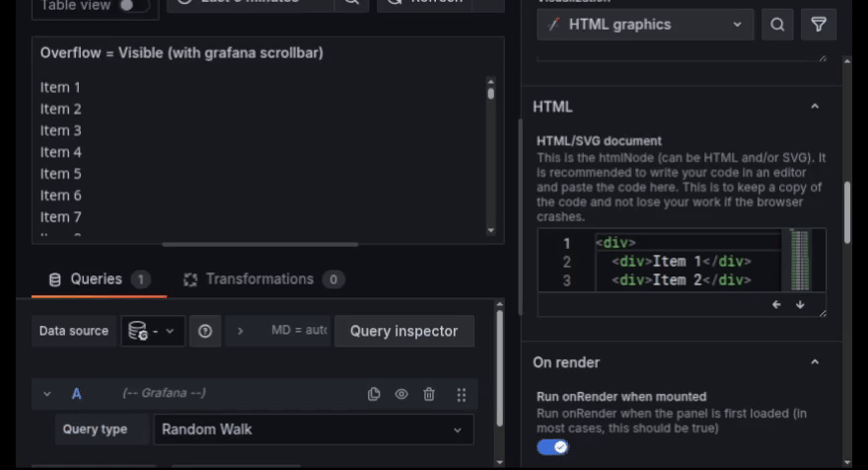
Task: Click the panel title Overflow = Visible
Action: pos(181,53)
